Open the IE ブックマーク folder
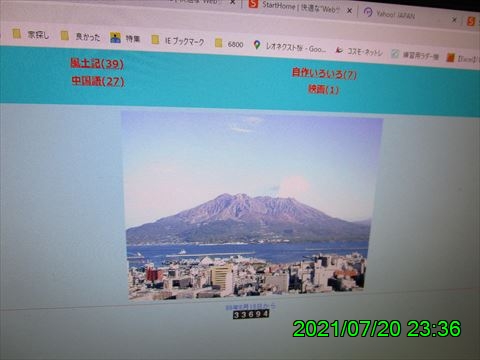This screenshot has width=480, height=360. coord(178,41)
